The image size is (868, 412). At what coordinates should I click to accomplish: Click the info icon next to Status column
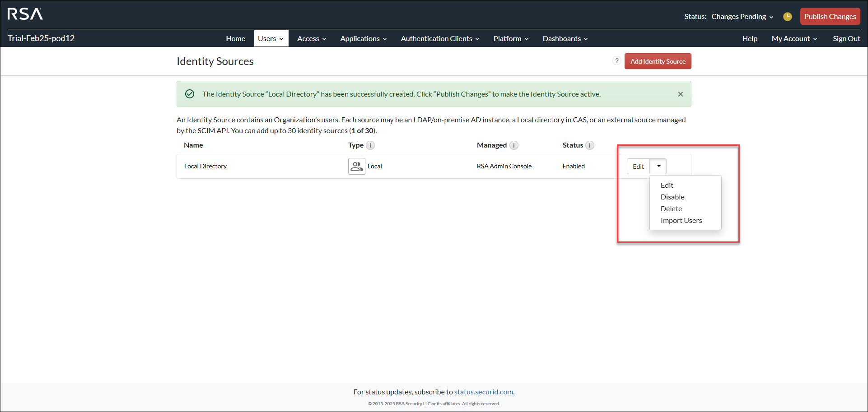(590, 145)
